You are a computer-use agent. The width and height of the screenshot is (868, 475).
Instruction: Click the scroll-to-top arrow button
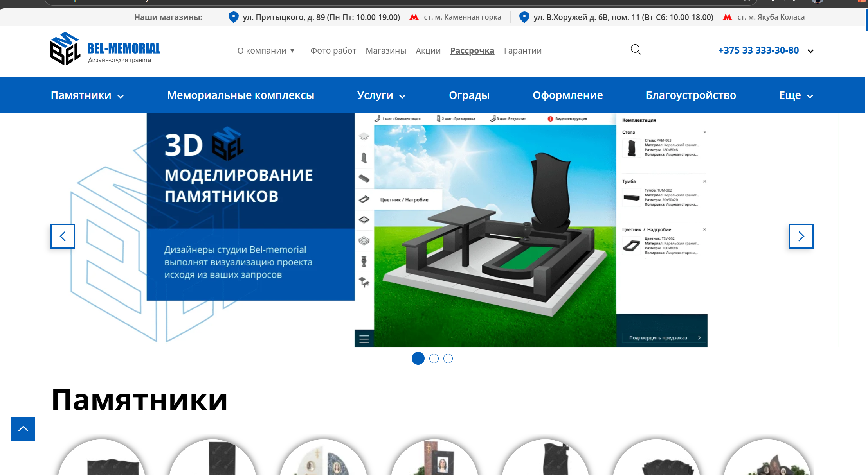(x=23, y=428)
